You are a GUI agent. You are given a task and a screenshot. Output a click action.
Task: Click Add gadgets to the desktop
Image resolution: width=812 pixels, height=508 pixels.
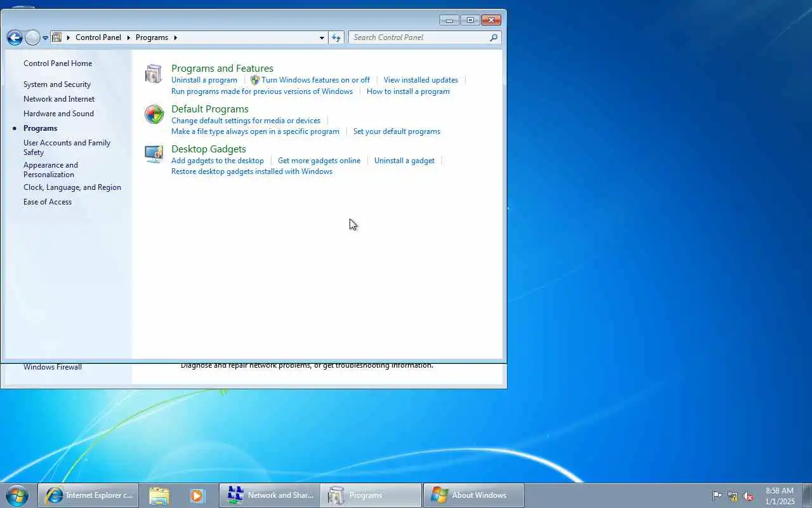tap(218, 161)
